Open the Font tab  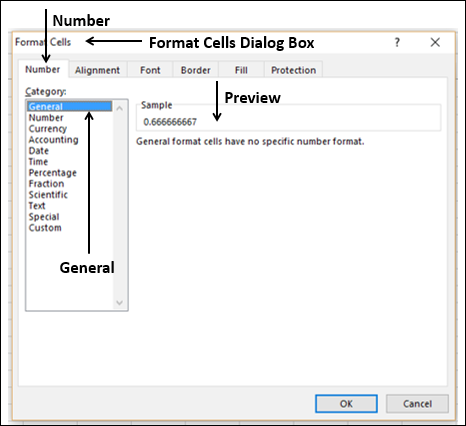(x=150, y=70)
